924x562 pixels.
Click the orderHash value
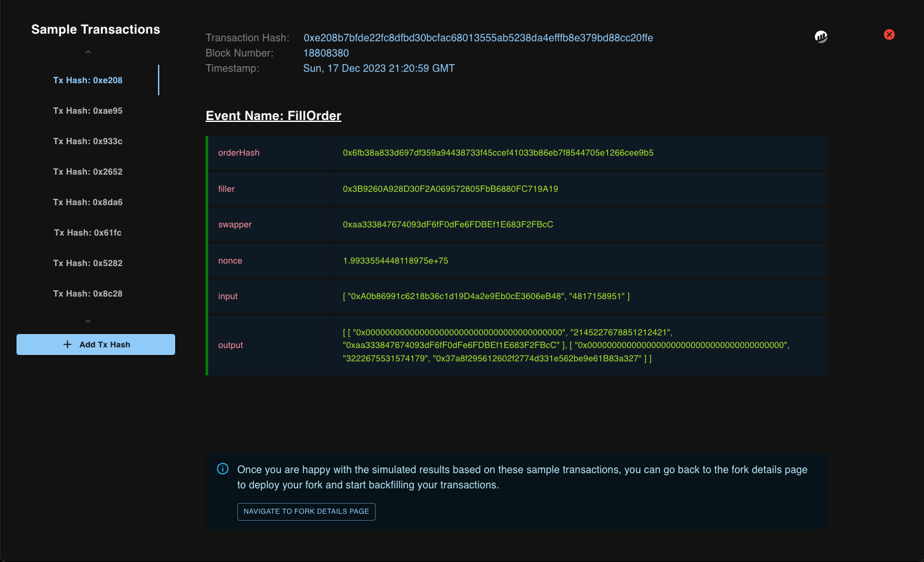pyautogui.click(x=498, y=153)
